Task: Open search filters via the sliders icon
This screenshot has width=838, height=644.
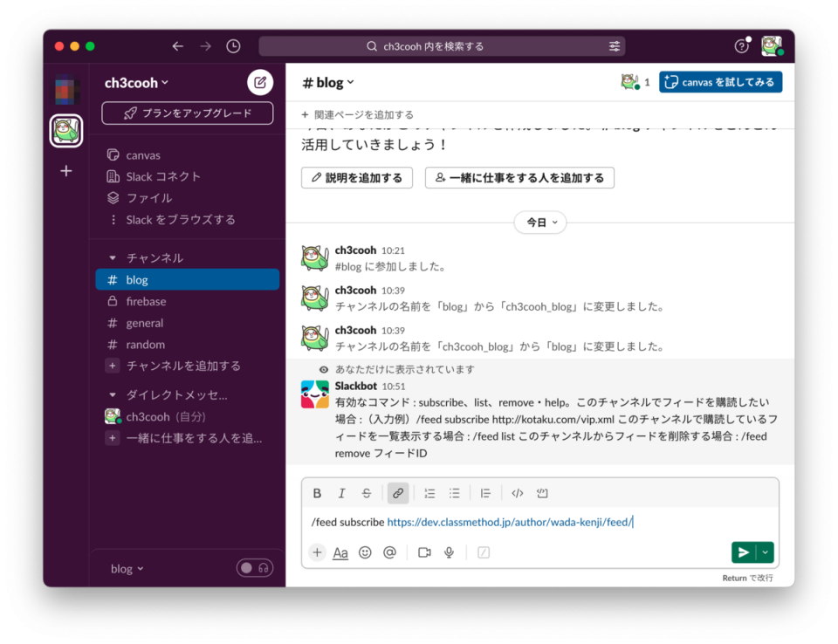Action: pos(614,45)
